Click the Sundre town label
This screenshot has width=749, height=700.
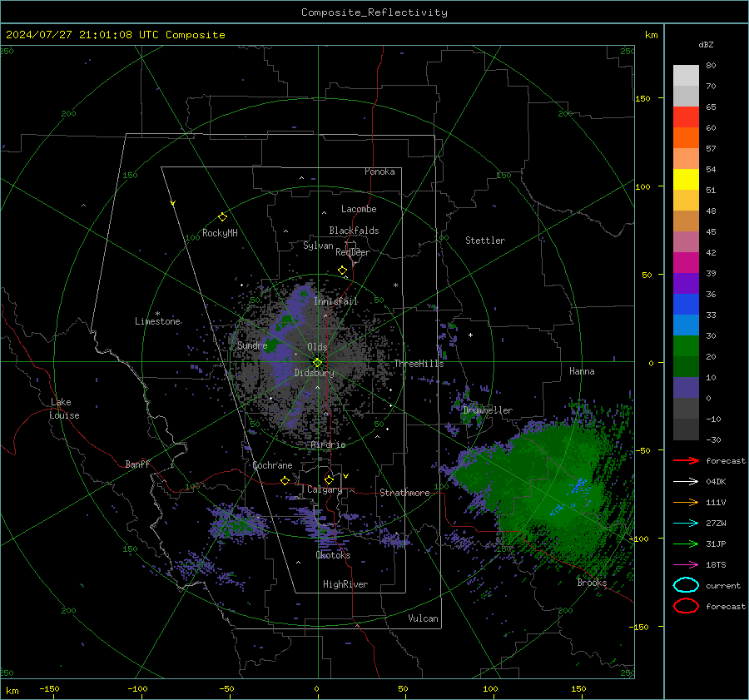point(252,345)
